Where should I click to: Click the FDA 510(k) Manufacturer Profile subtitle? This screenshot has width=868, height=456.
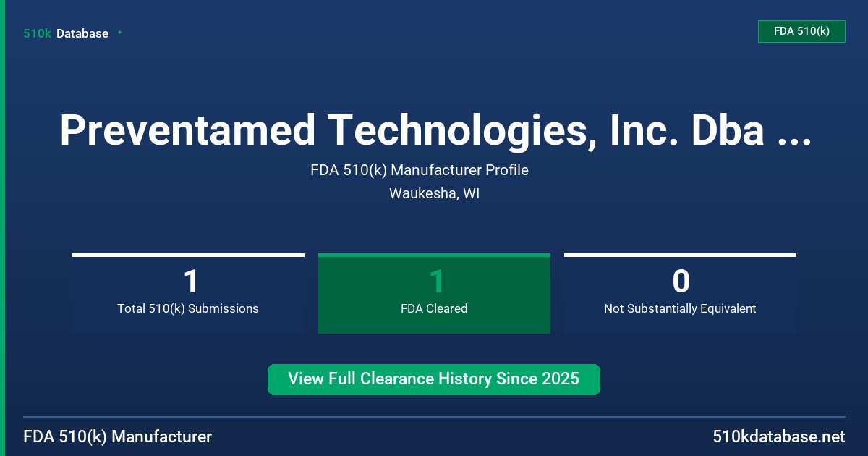tap(420, 171)
